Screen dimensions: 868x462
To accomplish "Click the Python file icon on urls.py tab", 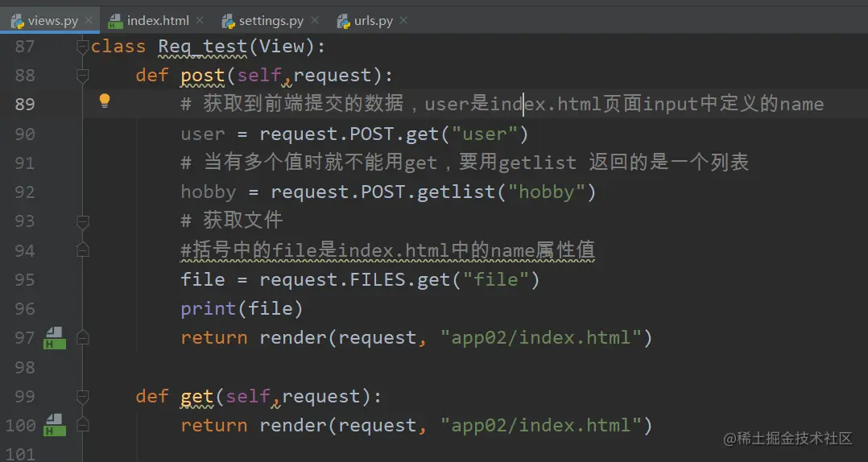I will coord(344,21).
